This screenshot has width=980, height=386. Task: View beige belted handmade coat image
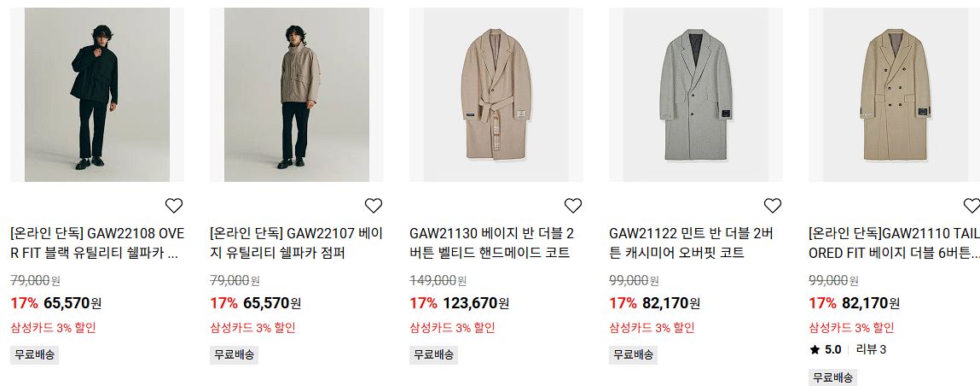(x=496, y=95)
